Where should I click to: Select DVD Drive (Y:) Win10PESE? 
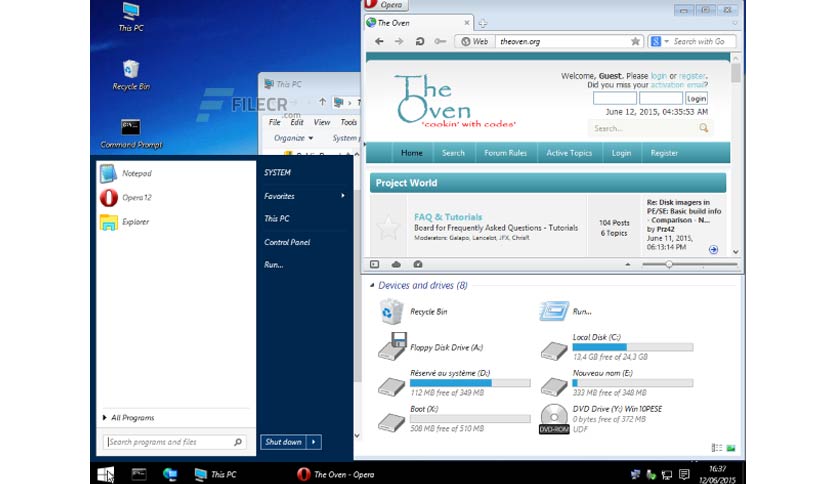[x=601, y=418]
